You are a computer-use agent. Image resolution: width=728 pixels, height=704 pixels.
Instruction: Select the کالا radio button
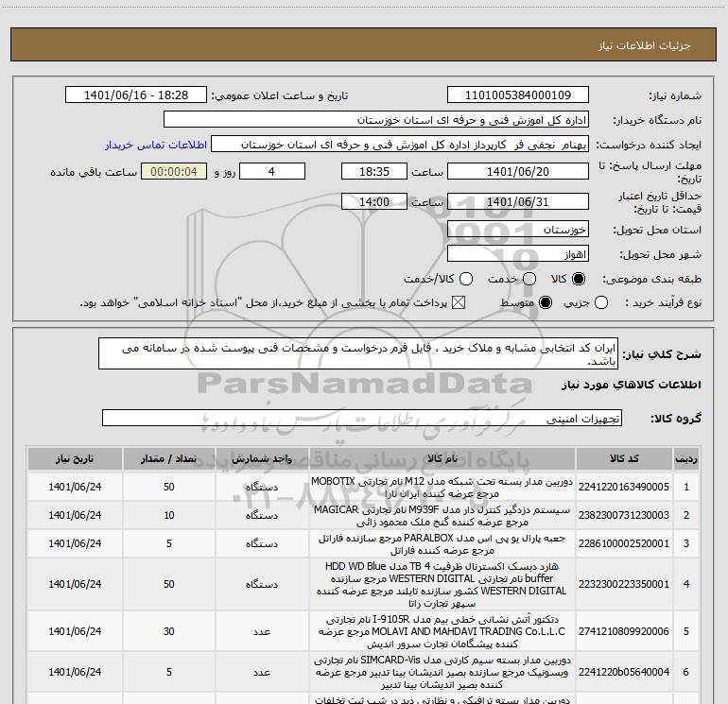pyautogui.click(x=579, y=279)
